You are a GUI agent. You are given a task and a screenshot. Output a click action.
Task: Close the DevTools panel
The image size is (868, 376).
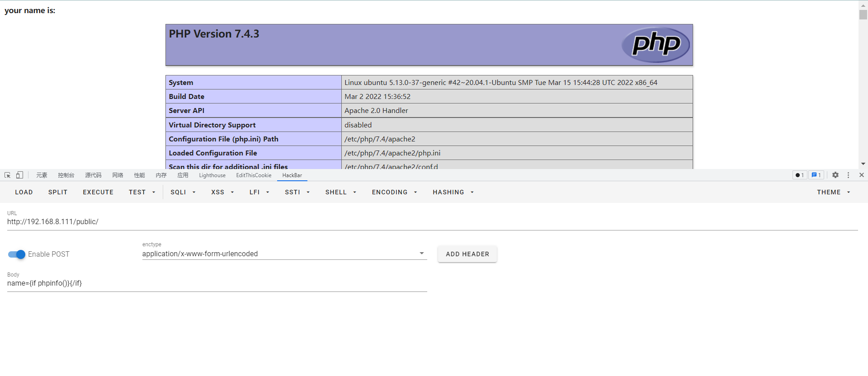point(861,175)
